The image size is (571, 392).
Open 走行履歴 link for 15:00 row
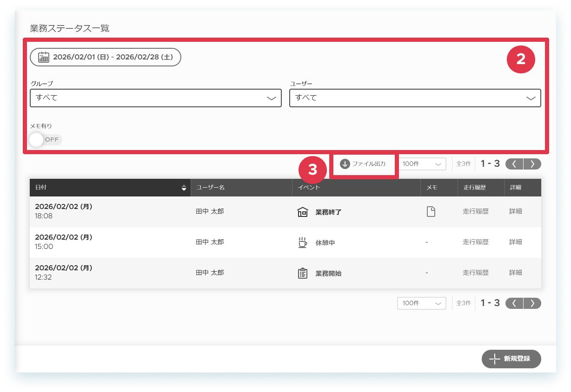click(x=476, y=242)
